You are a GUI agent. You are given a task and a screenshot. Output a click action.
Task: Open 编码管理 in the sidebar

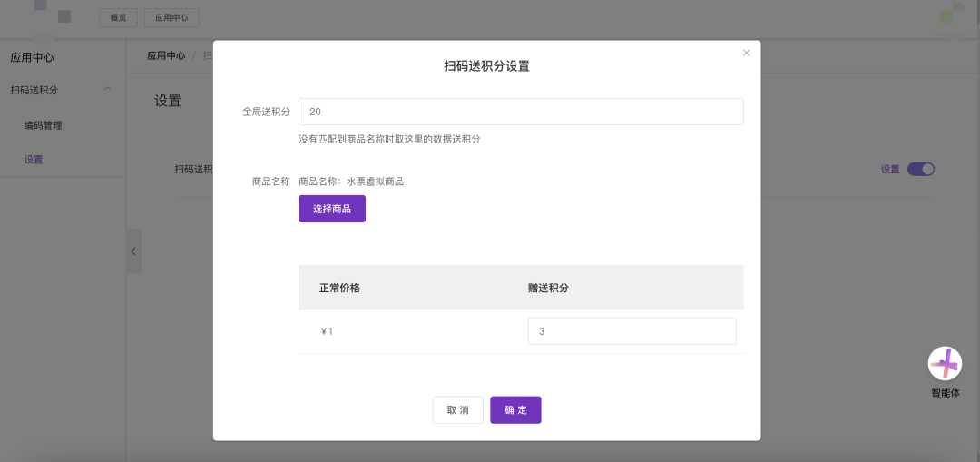pyautogui.click(x=43, y=125)
